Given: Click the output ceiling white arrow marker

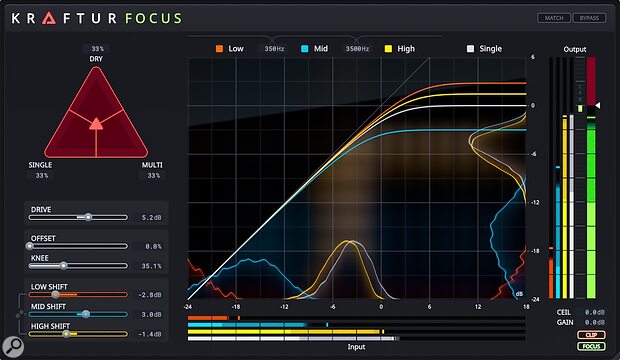Looking at the screenshot, I should click(x=598, y=105).
